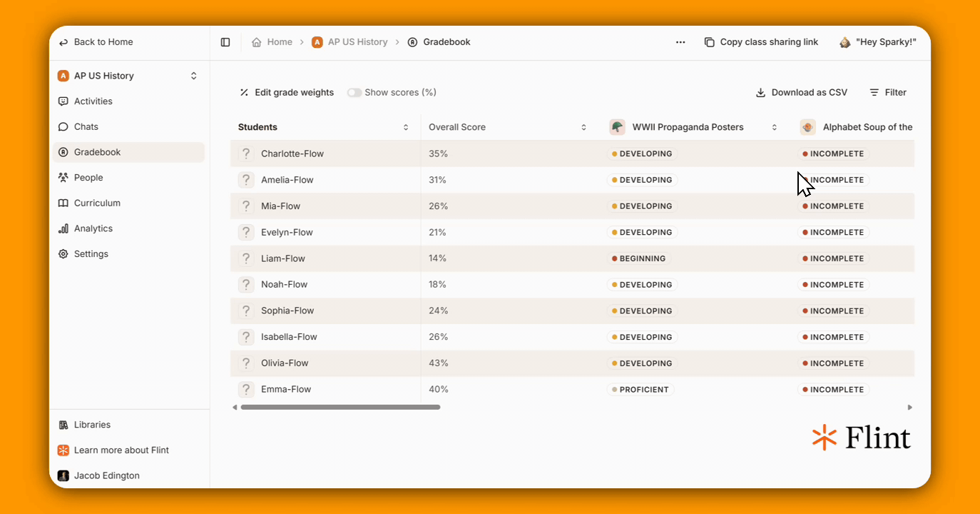Image resolution: width=980 pixels, height=514 pixels.
Task: Click the Evelyn-Flow student name
Action: tap(287, 232)
